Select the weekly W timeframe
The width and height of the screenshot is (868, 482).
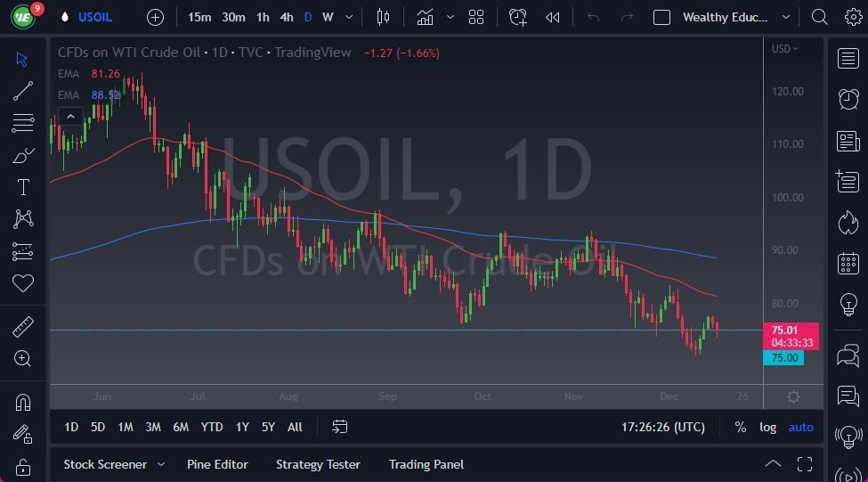[328, 17]
